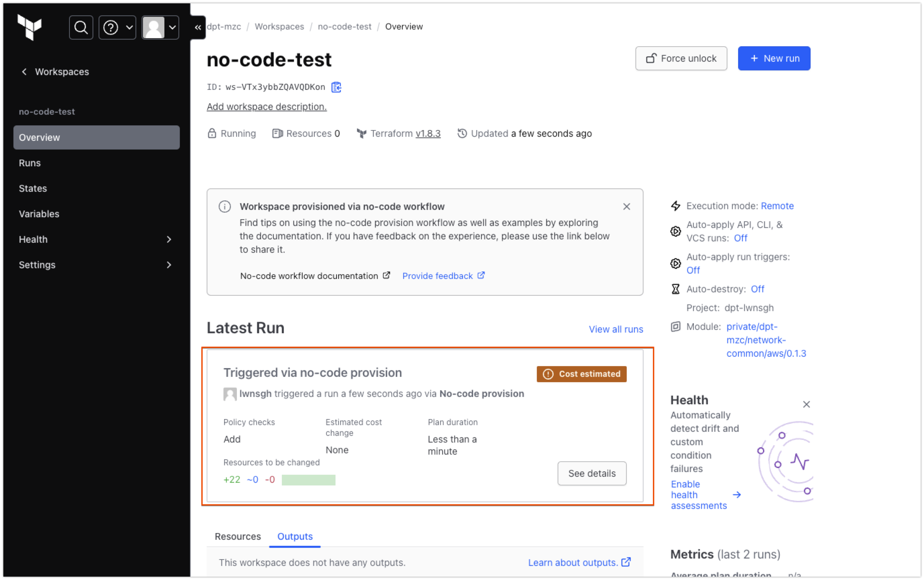
Task: Open private/dpt-mzc/network-common module link
Action: 766,340
